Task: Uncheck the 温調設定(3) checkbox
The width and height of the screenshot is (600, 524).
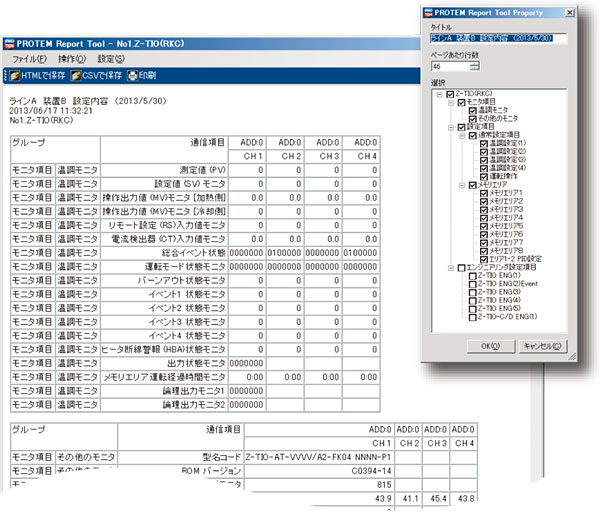Action: (484, 160)
